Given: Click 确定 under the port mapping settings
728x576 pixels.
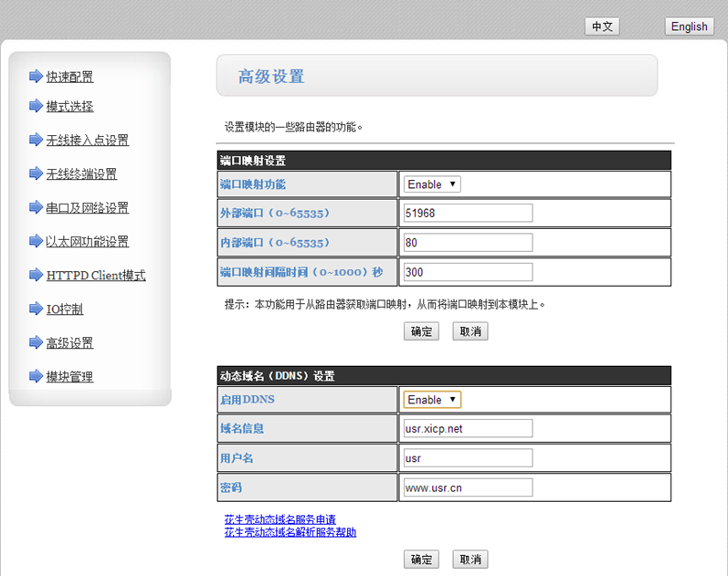Looking at the screenshot, I should 421,331.
